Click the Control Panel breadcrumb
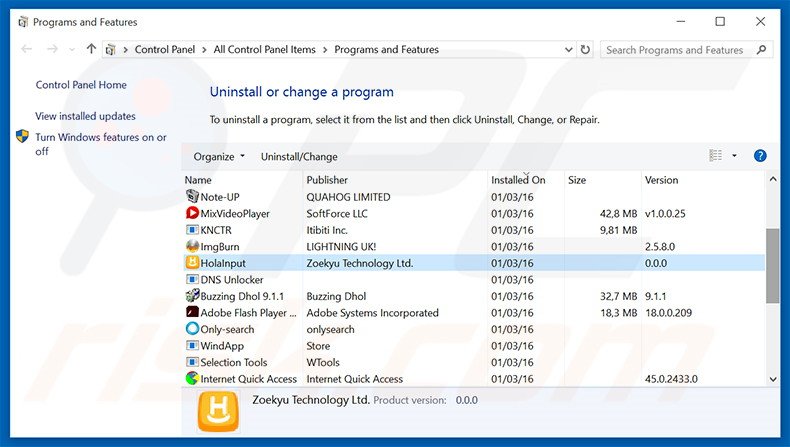Image resolution: width=790 pixels, height=447 pixels. pyautogui.click(x=165, y=49)
